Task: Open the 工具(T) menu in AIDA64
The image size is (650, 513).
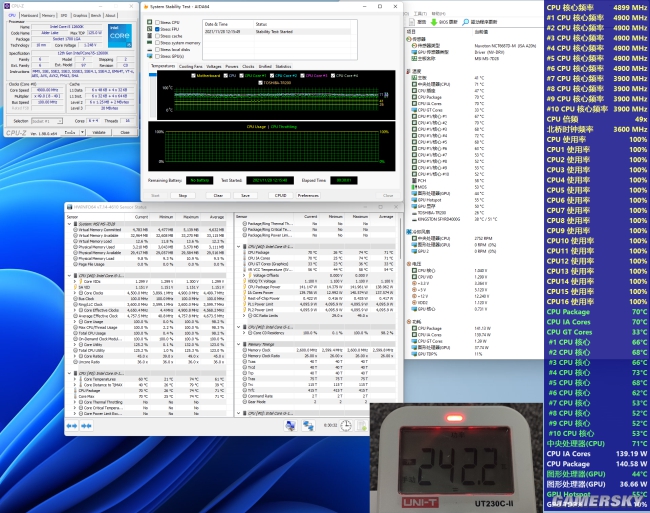Action: 420,14
